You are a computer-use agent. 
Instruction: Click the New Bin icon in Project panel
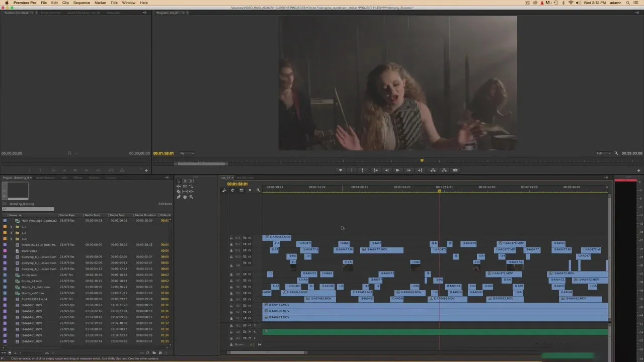(x=154, y=352)
